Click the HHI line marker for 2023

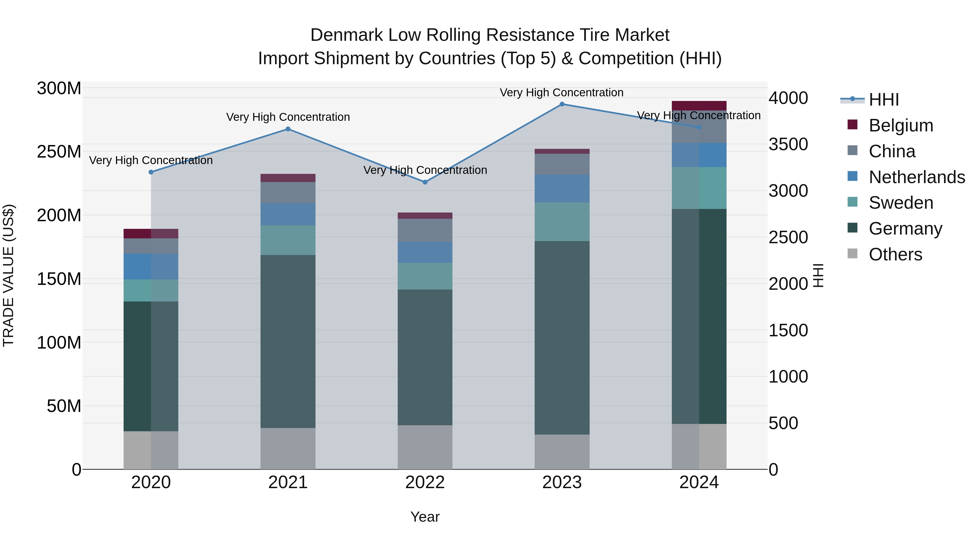point(562,104)
